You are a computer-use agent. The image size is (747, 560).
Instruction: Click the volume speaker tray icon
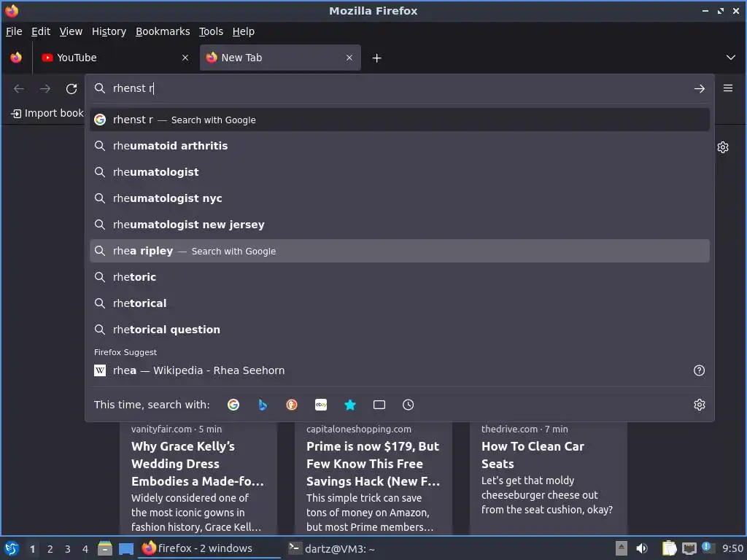642,548
